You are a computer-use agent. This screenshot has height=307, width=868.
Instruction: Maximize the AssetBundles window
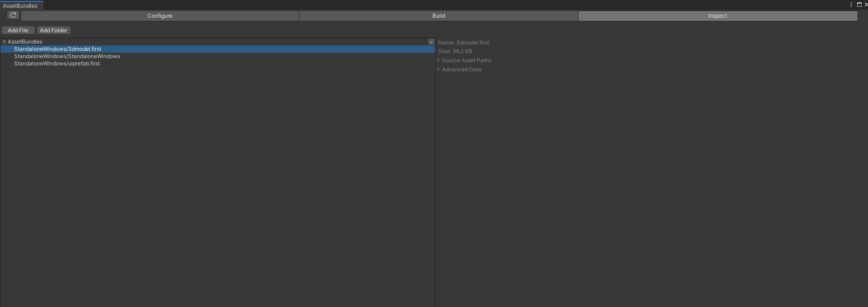coord(859,5)
